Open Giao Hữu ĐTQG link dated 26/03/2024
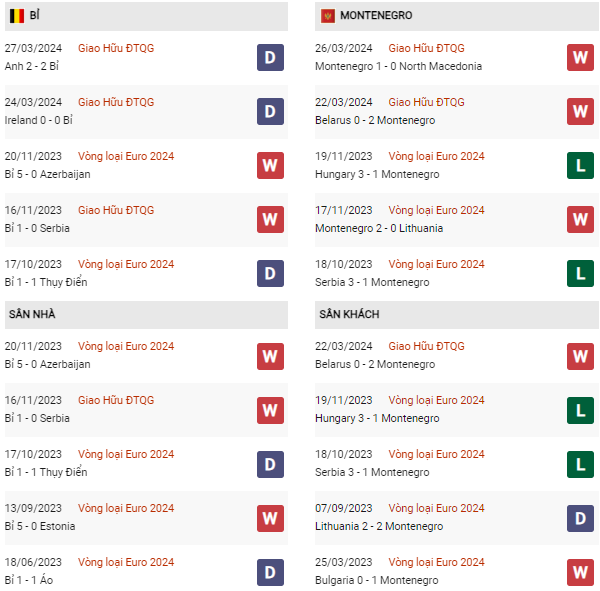The width and height of the screenshot is (600, 591). coord(426,48)
